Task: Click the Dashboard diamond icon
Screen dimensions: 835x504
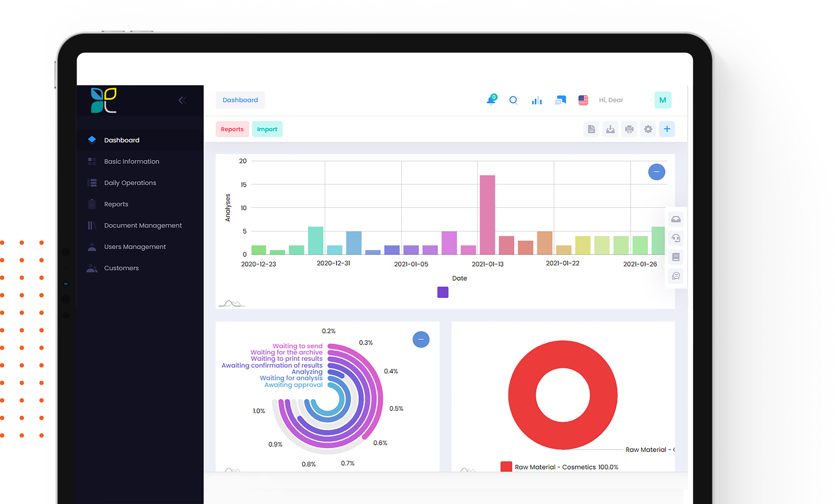Action: (x=92, y=140)
